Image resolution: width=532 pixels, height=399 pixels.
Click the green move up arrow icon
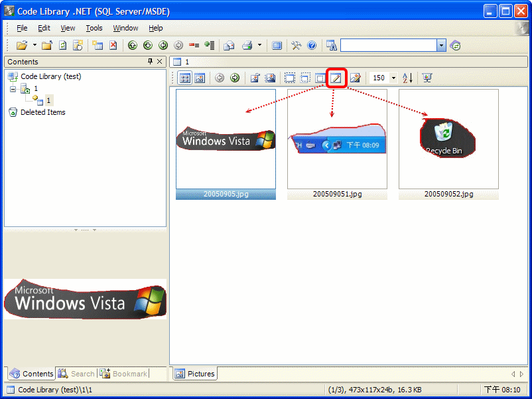click(132, 45)
